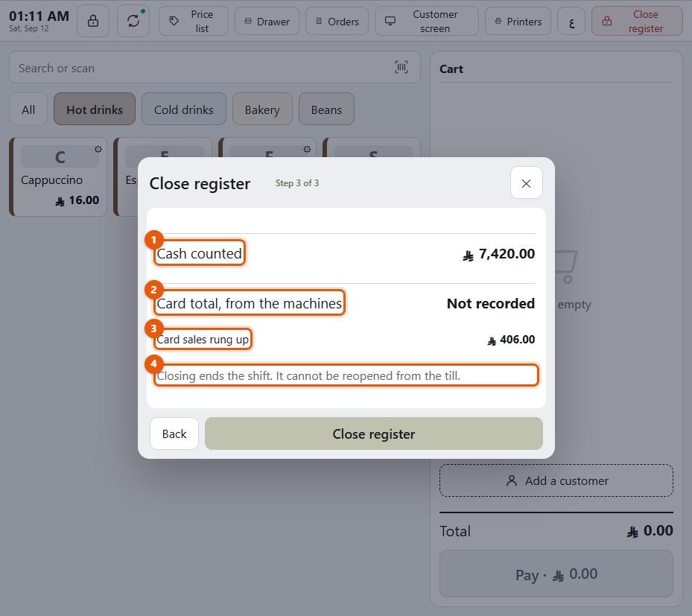The width and height of the screenshot is (692, 616).
Task: Click the Step 3 of 3 indicator
Action: [x=297, y=182]
